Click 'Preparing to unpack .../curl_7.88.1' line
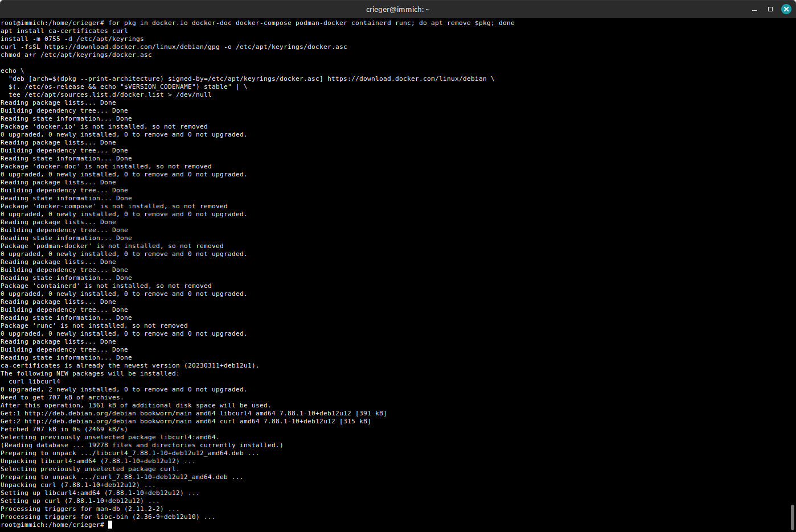The width and height of the screenshot is (796, 532). (x=122, y=477)
